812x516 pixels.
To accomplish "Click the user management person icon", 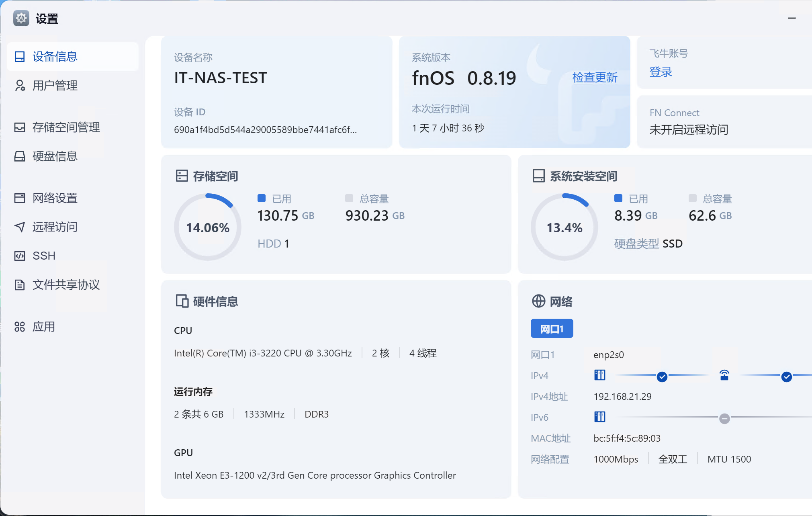I will [x=20, y=86].
